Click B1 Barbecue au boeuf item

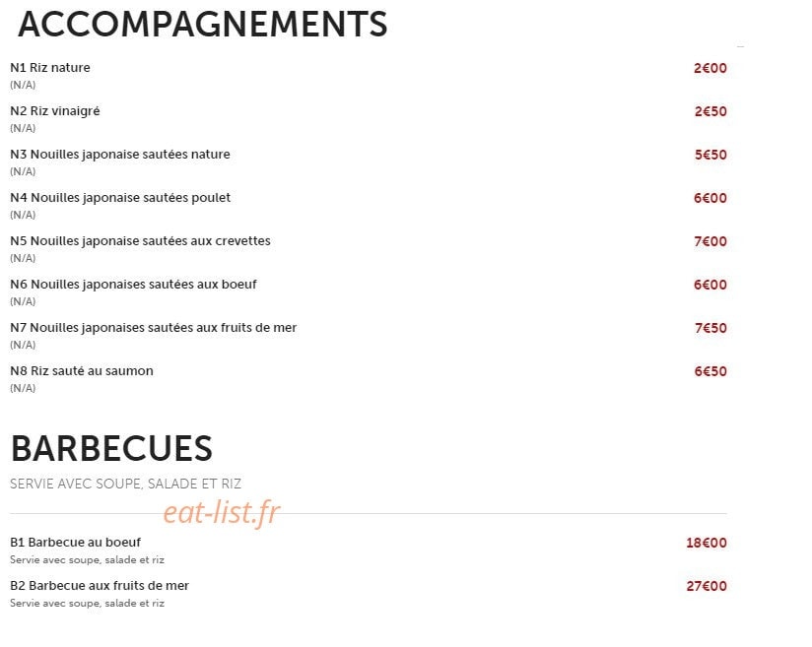(x=76, y=543)
